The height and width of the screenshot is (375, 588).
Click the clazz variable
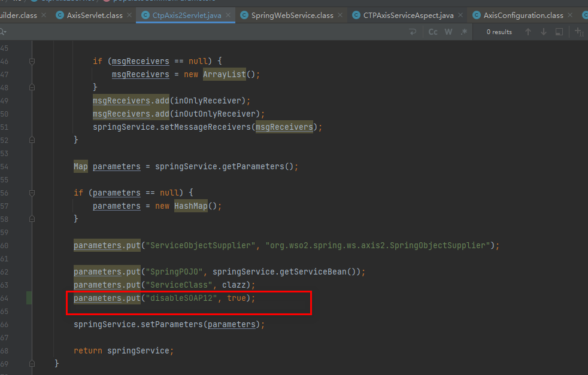click(234, 285)
